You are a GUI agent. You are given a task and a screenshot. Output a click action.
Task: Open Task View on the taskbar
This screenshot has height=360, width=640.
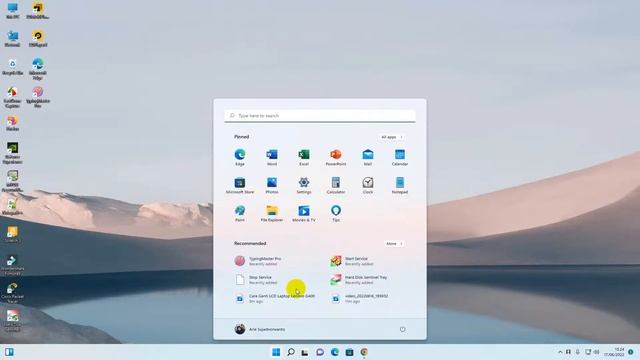click(305, 352)
